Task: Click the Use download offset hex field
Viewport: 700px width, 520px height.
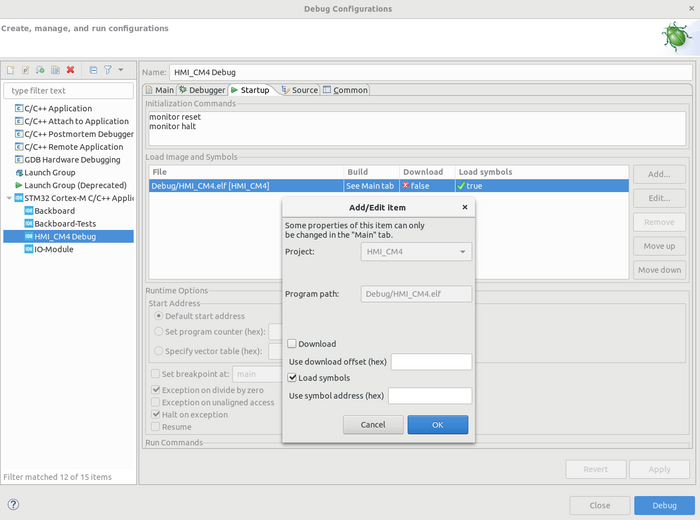Action: pyautogui.click(x=431, y=362)
